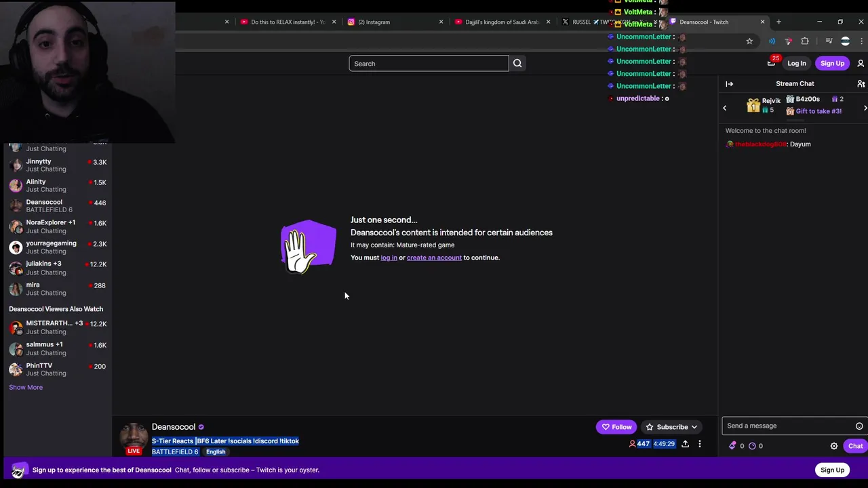Image resolution: width=868 pixels, height=488 pixels.
Task: Click 'Gift to take #3!' text
Action: [818, 111]
